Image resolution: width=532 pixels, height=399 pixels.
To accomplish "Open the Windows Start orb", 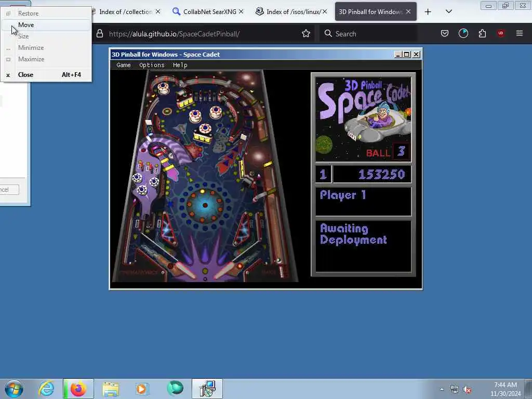I will [14, 389].
